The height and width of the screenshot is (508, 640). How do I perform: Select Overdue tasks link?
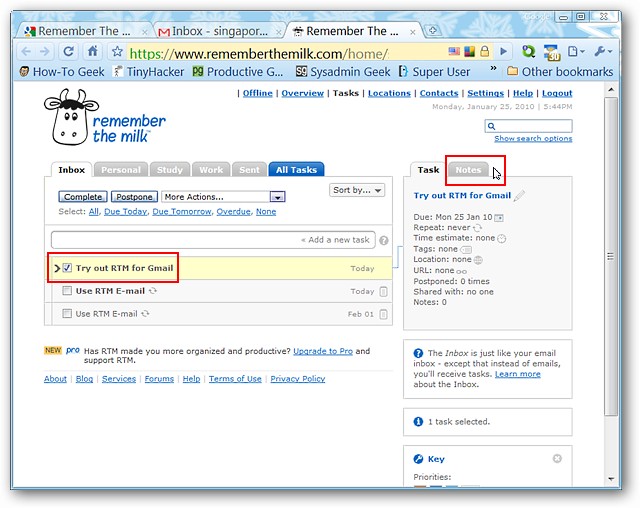(x=233, y=212)
